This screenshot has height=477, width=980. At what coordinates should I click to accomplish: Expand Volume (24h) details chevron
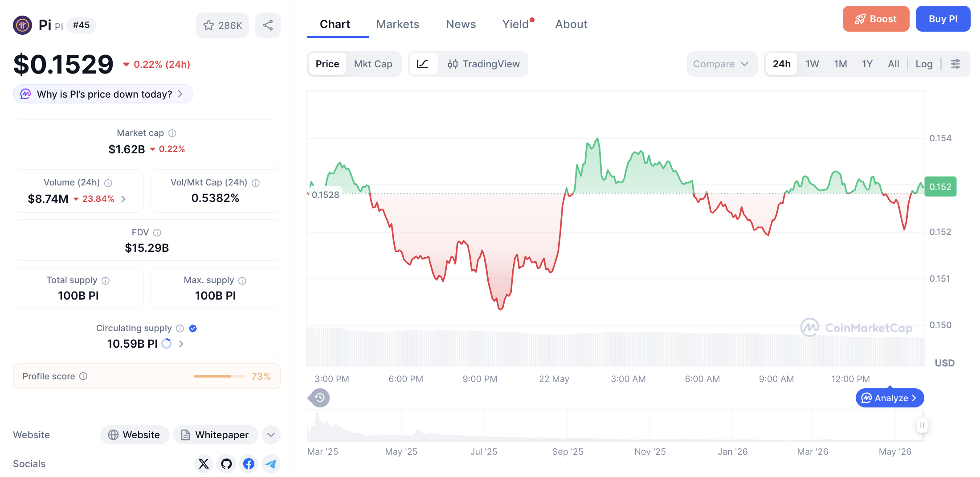coord(123,199)
